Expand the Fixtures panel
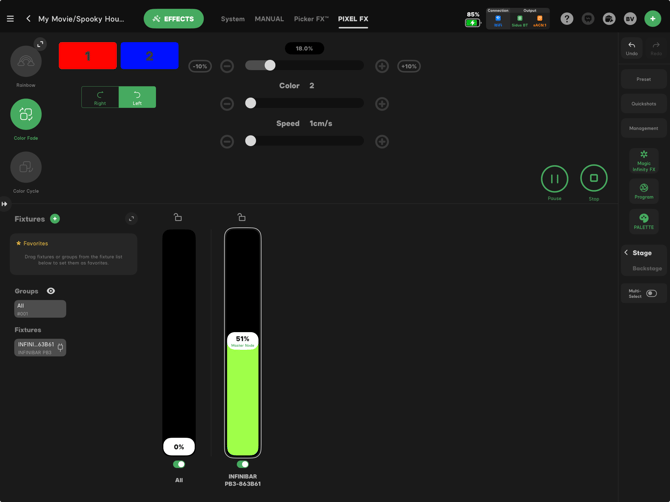This screenshot has width=670, height=502. coord(132,219)
